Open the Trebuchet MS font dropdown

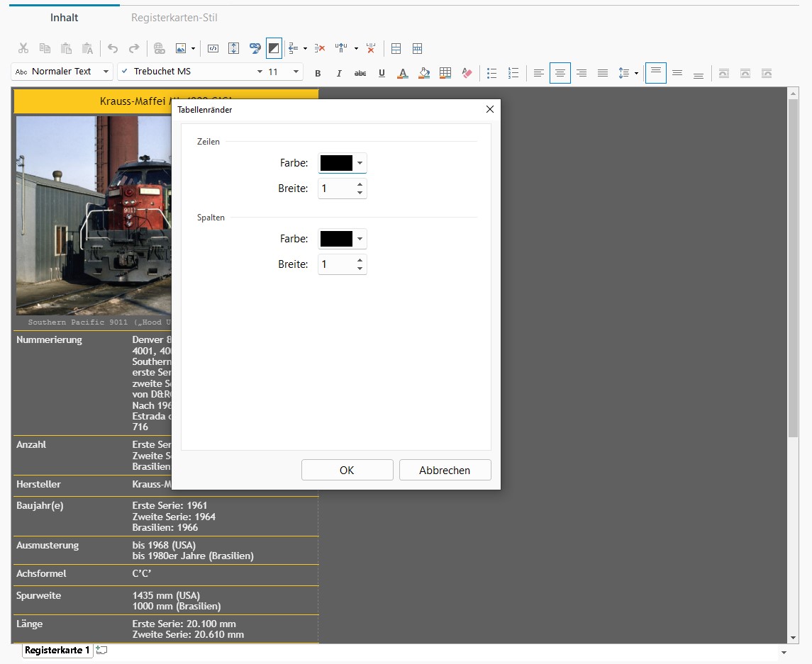click(258, 72)
